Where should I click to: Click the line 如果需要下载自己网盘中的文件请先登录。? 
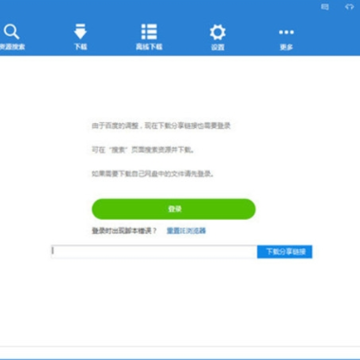153,174
